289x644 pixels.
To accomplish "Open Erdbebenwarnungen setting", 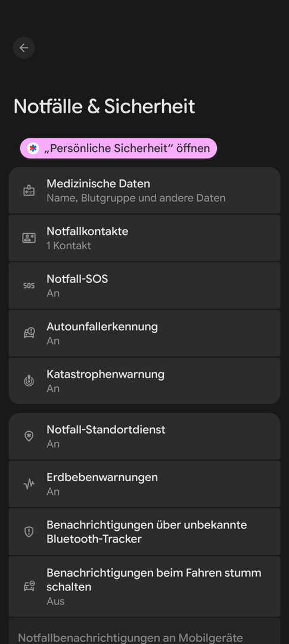I will [x=144, y=484].
